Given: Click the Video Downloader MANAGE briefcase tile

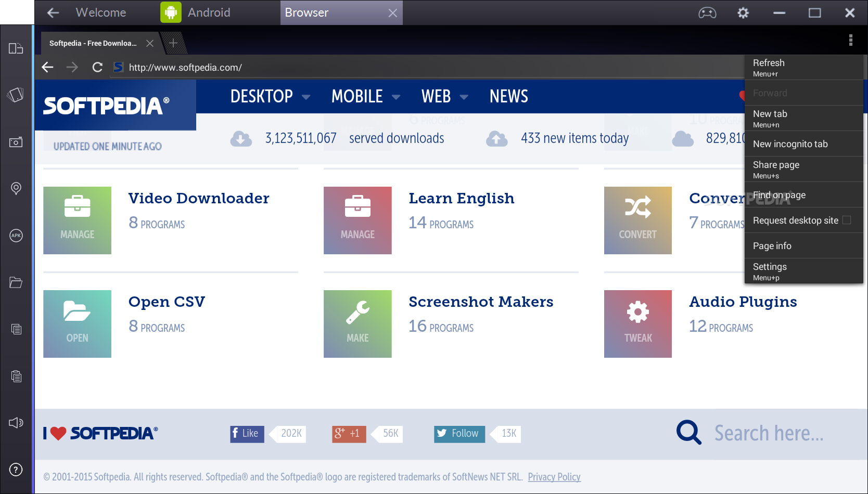Looking at the screenshot, I should coord(77,220).
